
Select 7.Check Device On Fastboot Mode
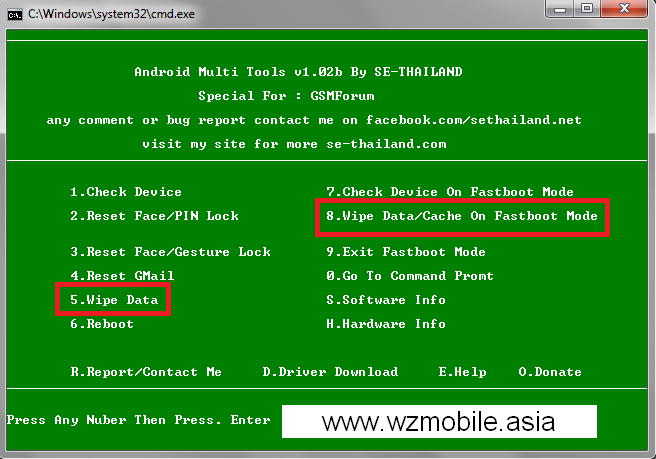(x=450, y=192)
